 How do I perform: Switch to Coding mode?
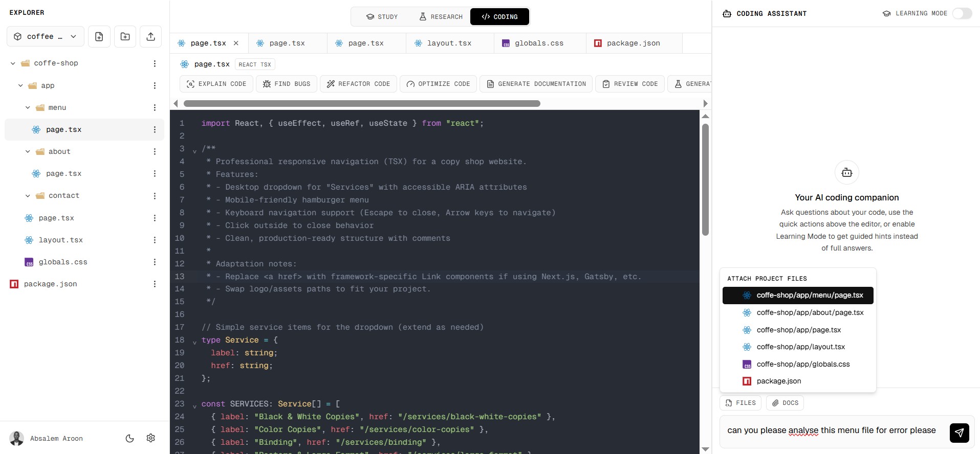click(499, 16)
